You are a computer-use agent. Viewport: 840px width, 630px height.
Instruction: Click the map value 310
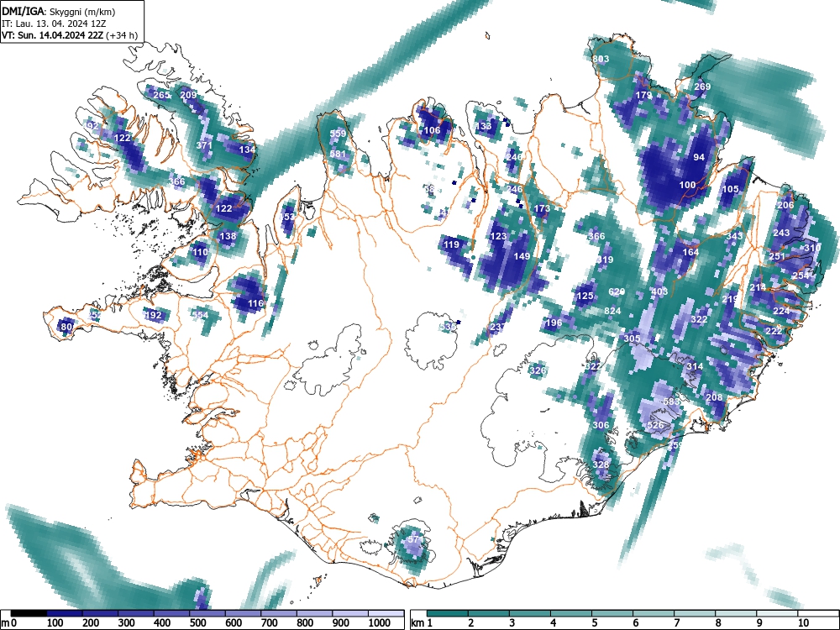click(812, 248)
